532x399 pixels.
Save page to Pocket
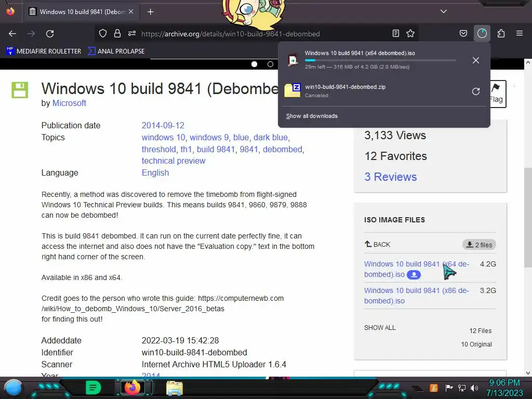click(x=463, y=33)
